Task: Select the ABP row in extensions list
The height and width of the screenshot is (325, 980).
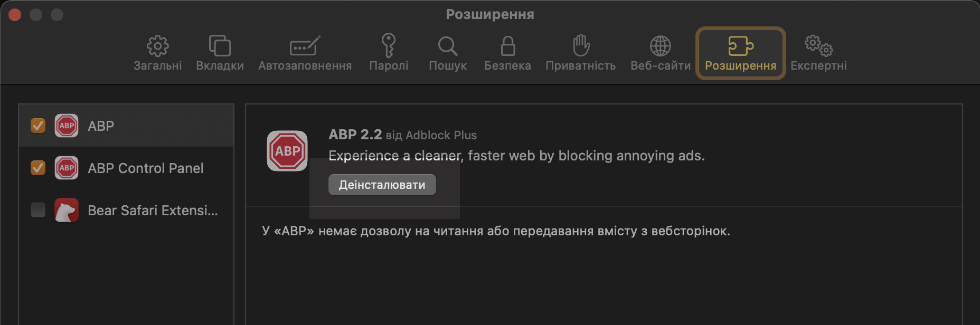Action: click(126, 126)
